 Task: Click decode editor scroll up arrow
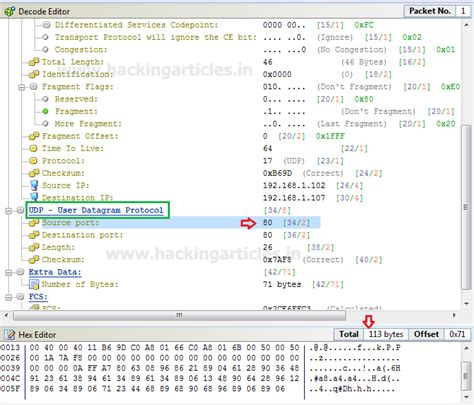(466, 25)
